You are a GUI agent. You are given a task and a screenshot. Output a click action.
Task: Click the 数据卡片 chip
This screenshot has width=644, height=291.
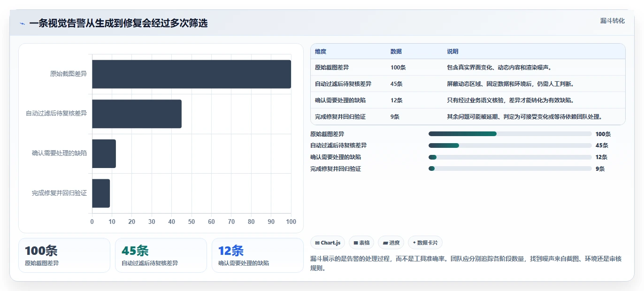click(x=425, y=243)
